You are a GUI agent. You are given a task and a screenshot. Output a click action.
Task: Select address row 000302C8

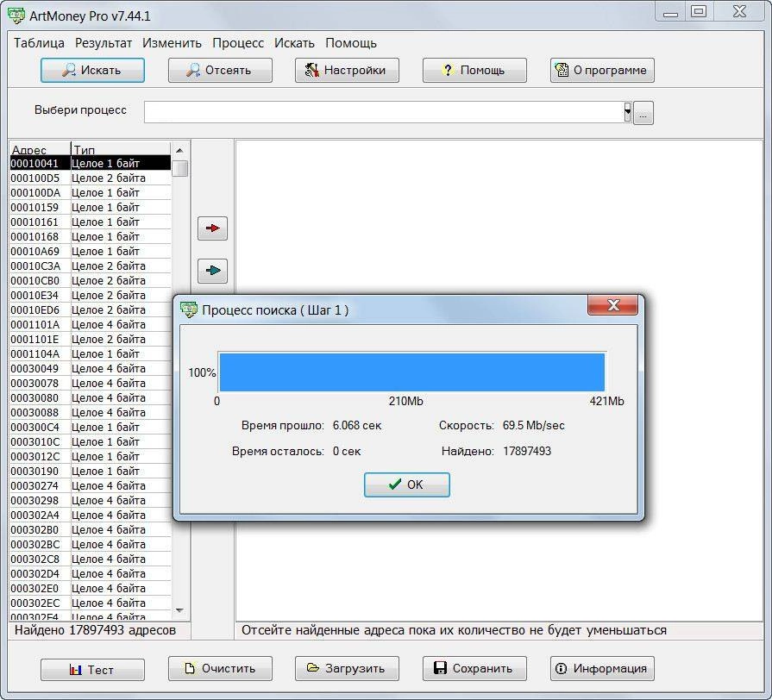pos(91,559)
